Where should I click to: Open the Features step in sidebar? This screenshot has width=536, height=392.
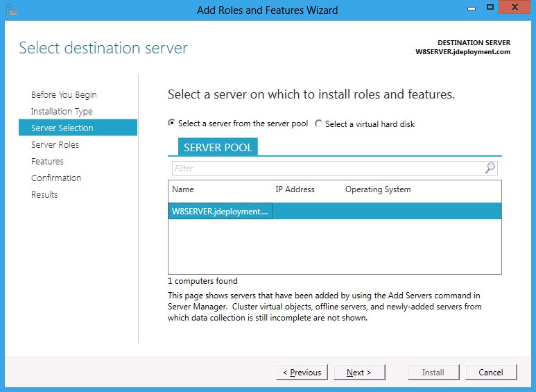click(x=47, y=162)
